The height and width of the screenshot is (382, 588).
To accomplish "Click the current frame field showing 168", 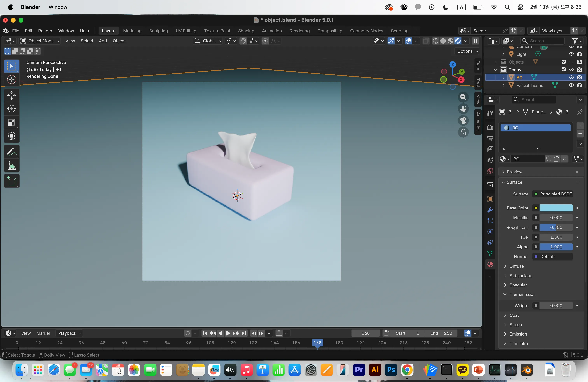I will pos(365,333).
